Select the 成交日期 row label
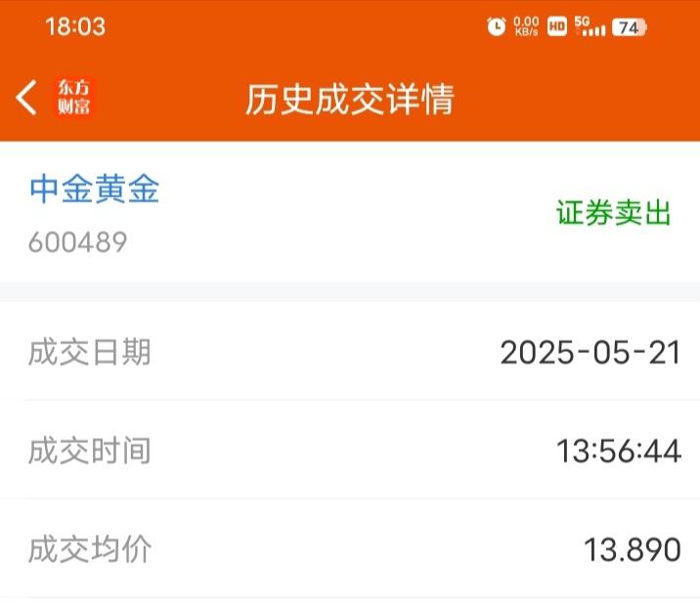 coord(89,353)
